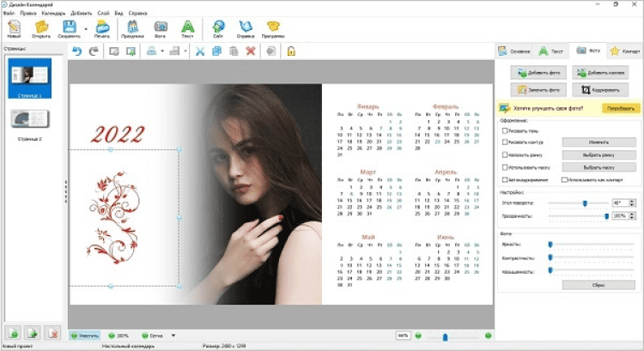Click the rotation angle spinner arrows
This screenshot has height=351, width=644.
[x=633, y=203]
